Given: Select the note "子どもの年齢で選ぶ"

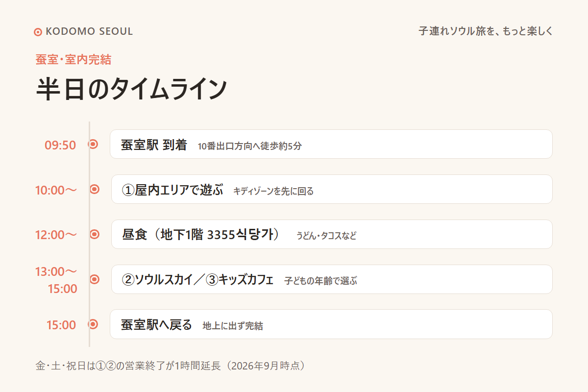Looking at the screenshot, I should pyautogui.click(x=321, y=281).
